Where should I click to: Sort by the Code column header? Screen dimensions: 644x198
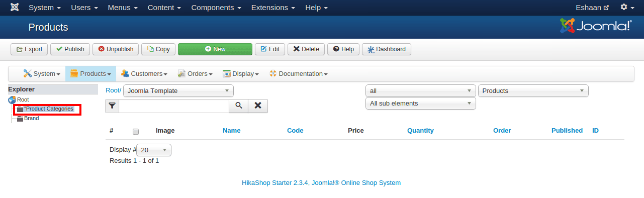(295, 131)
